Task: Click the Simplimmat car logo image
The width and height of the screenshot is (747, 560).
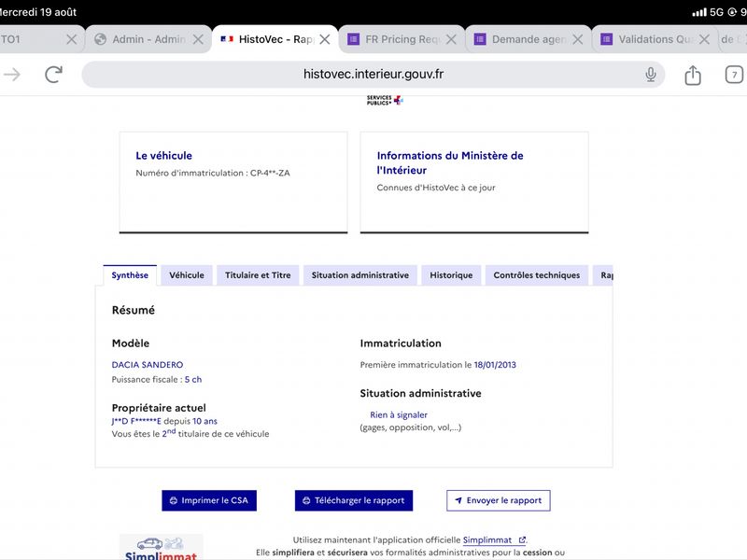Action: coord(161,547)
